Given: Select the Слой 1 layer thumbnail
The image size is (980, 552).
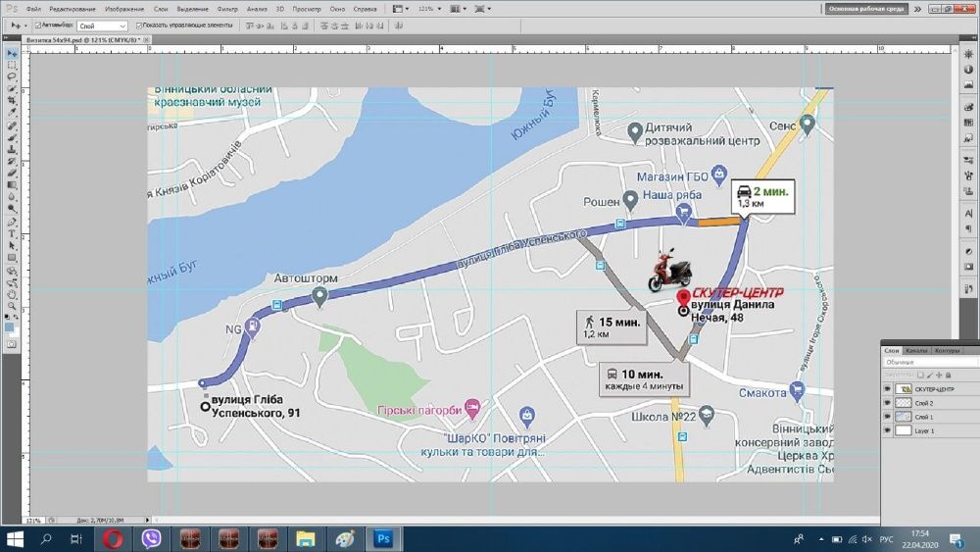Looking at the screenshot, I should pyautogui.click(x=904, y=417).
